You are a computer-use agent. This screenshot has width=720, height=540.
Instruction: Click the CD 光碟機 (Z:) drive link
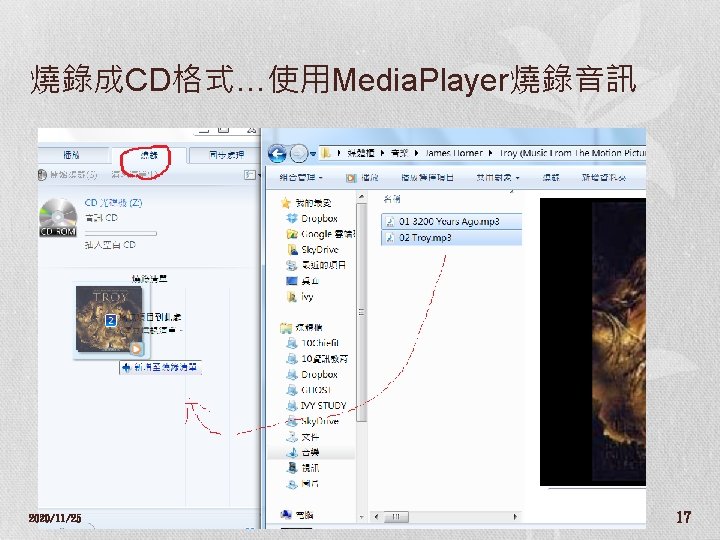coord(113,202)
